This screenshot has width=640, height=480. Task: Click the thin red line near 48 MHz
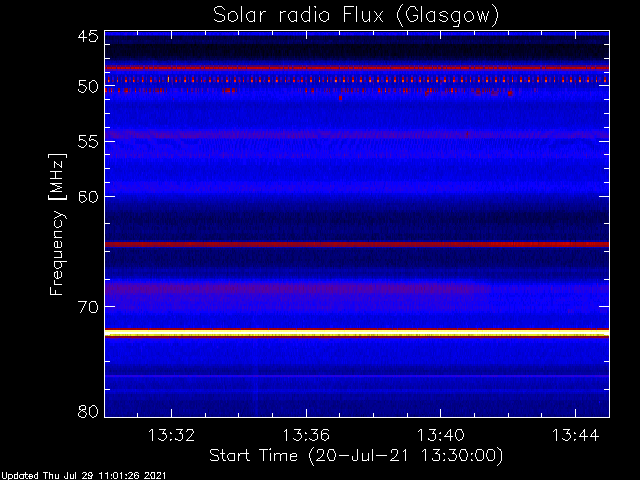click(x=357, y=68)
